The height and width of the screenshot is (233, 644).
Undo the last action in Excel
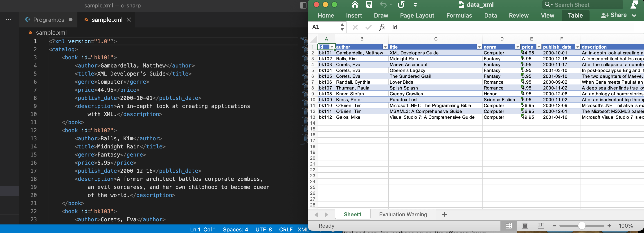383,4
